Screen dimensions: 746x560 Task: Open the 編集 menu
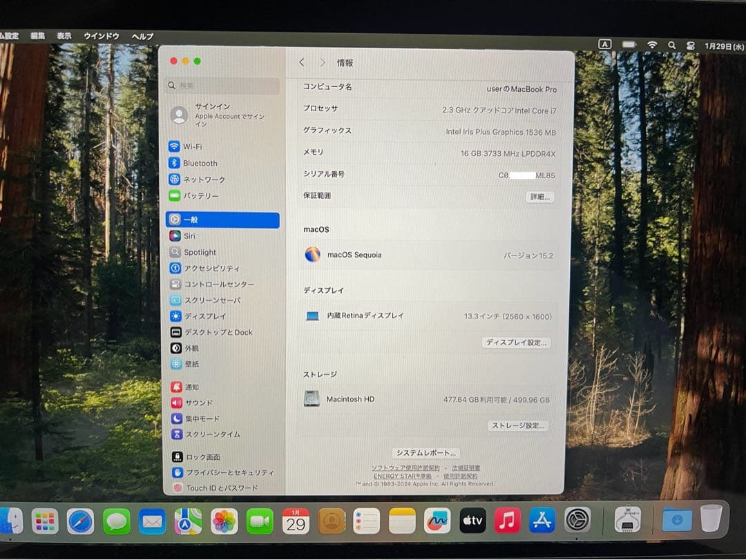37,36
